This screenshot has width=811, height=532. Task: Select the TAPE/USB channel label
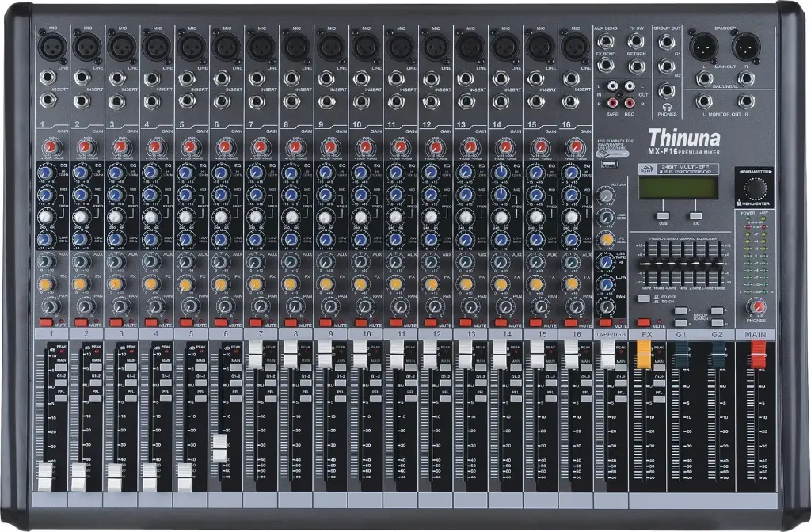click(609, 333)
